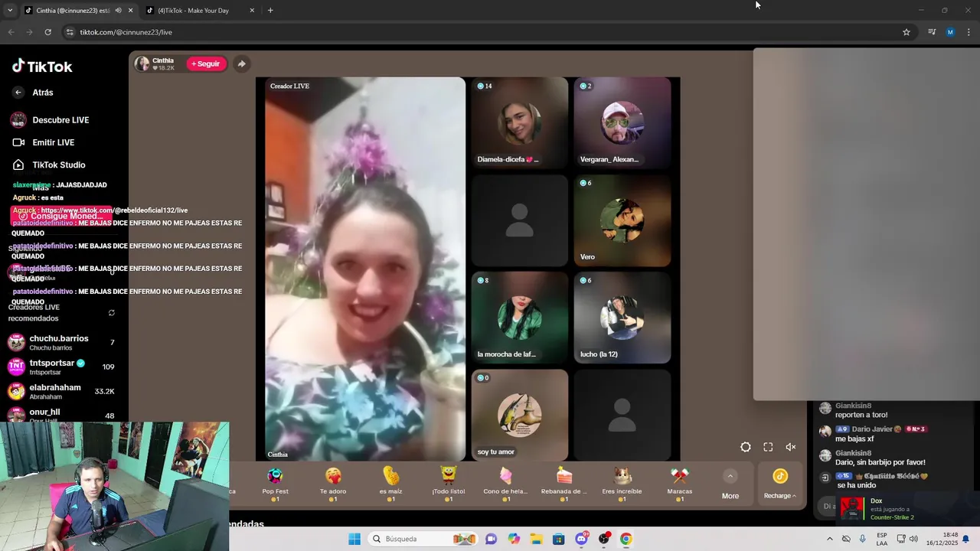Click rebeldeoficial132 chat link

coord(114,210)
